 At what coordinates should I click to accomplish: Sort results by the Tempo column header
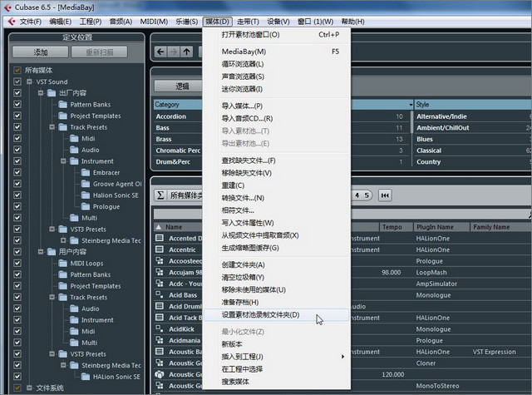(x=392, y=227)
